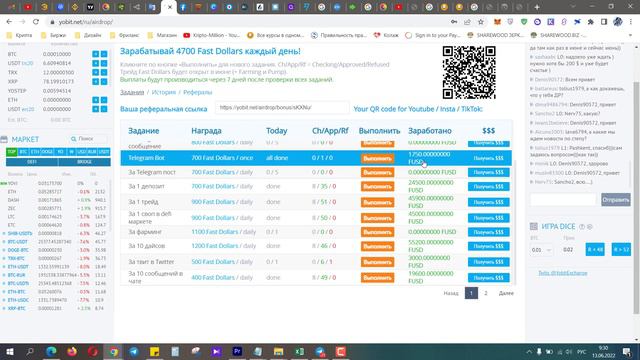Viewport: 640px width, 360px height.
Task: Open Telegram from taskbar
Action: pyautogui.click(x=134, y=351)
